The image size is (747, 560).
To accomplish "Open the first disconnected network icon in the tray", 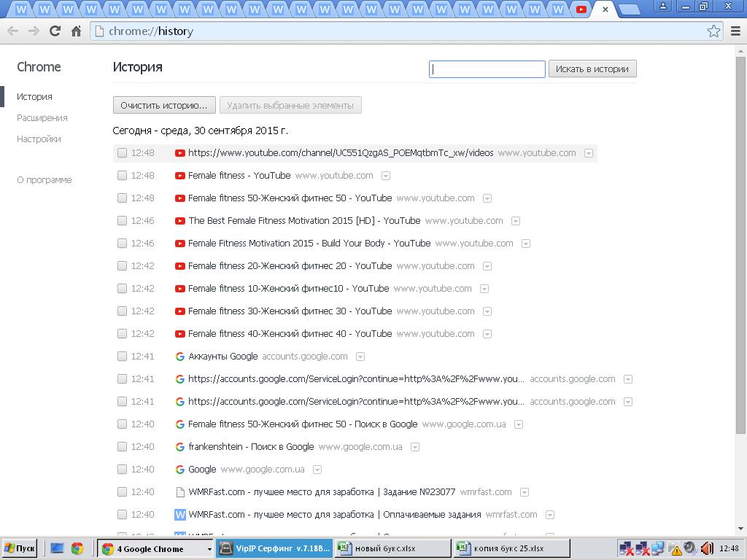I will click(x=626, y=548).
